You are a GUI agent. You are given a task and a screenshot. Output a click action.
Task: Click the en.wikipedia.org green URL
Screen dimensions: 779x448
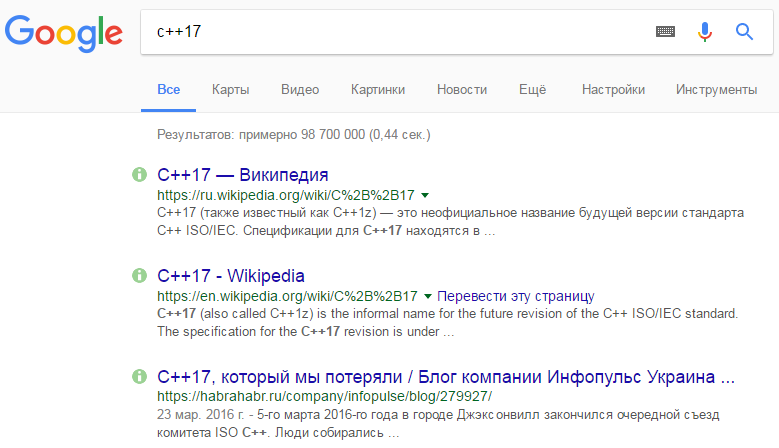287,297
